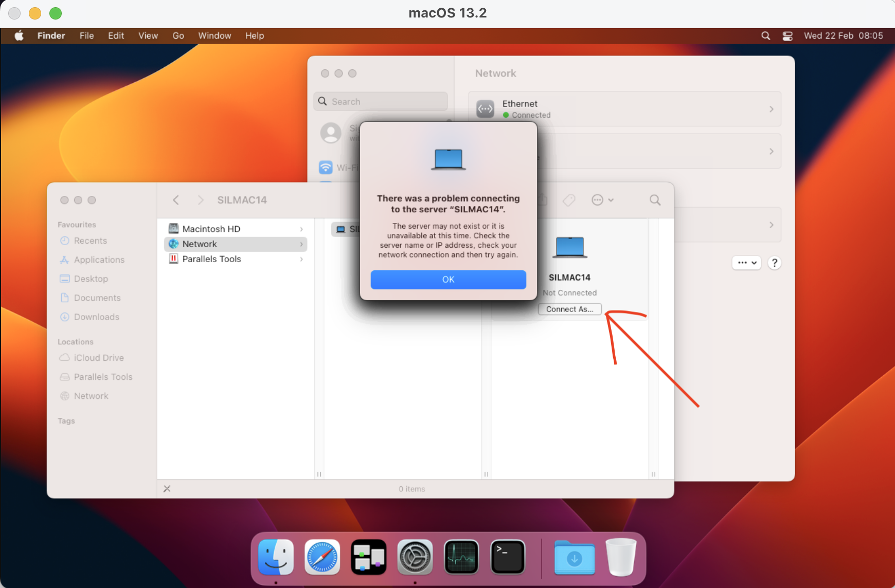The image size is (895, 588).
Task: Open the File menu
Action: tap(86, 35)
